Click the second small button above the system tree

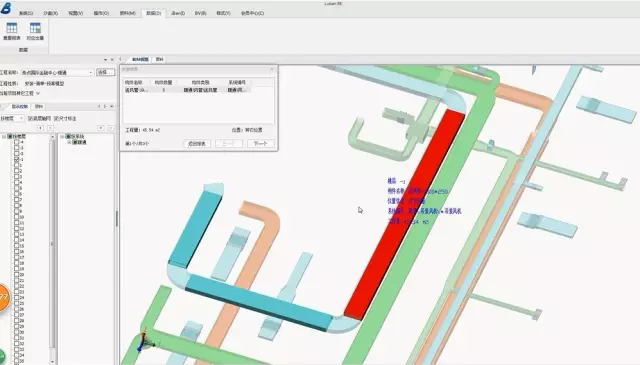(110, 128)
